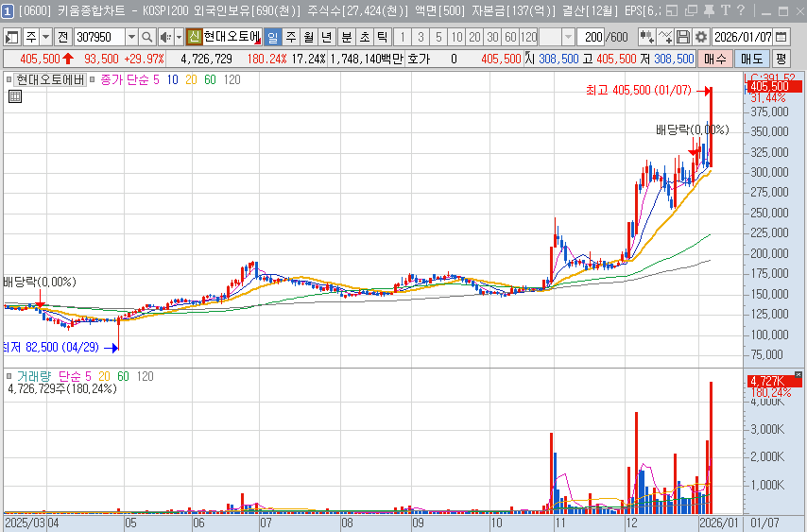The height and width of the screenshot is (532, 807).
Task: Click the numbered 1 window icon
Action: click(x=8, y=10)
